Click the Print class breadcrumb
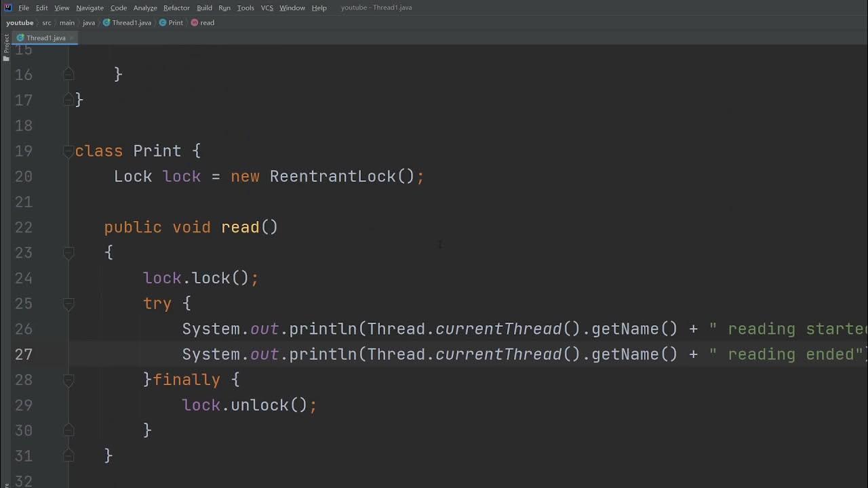 click(171, 22)
